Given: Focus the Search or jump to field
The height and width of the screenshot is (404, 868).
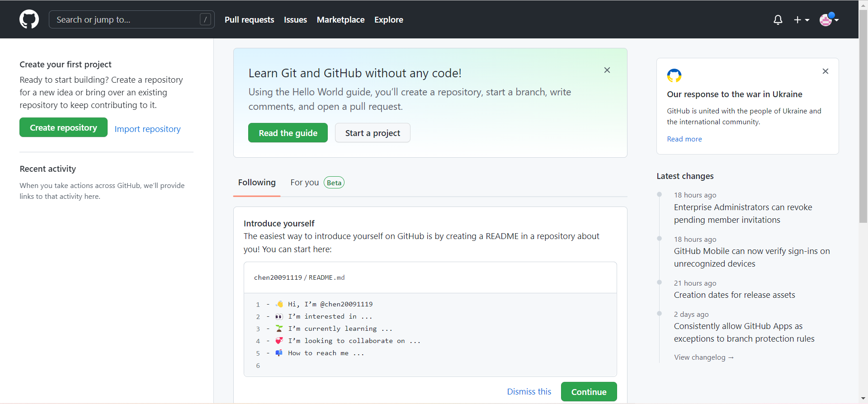Looking at the screenshot, I should tap(132, 19).
